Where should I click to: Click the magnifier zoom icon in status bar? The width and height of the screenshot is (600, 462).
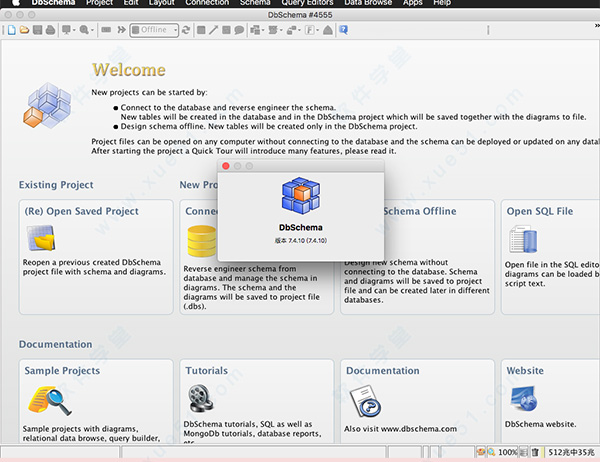coord(489,453)
